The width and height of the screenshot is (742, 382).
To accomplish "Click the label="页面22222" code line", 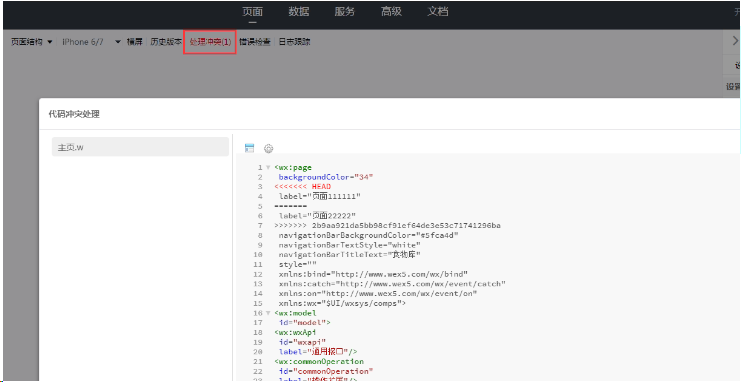I will 318,216.
